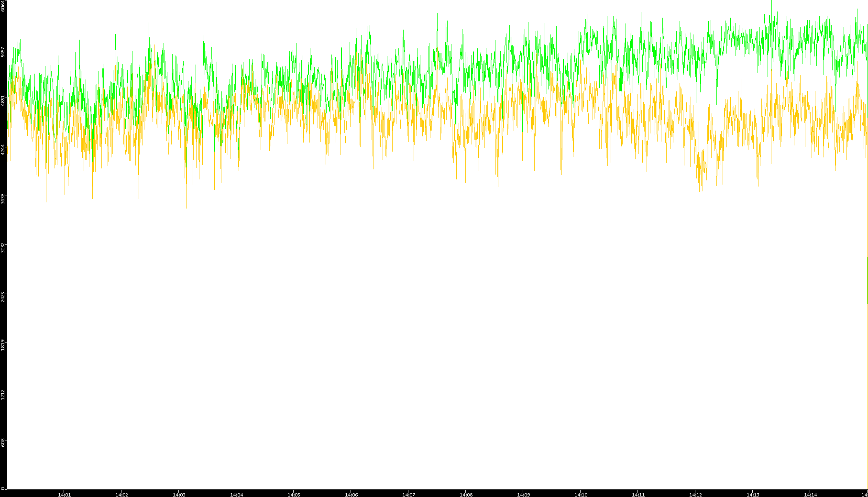Select the 14:07 time label
Image resolution: width=868 pixels, height=497 pixels.
[408, 495]
